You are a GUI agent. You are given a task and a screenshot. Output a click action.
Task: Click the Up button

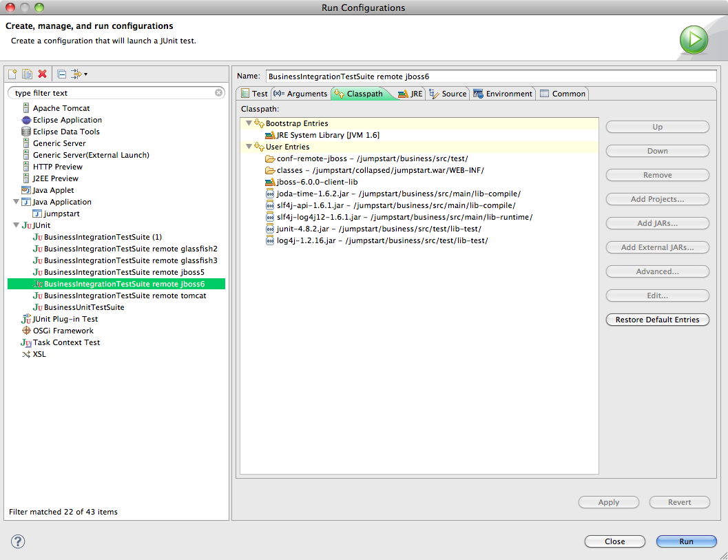tap(658, 127)
